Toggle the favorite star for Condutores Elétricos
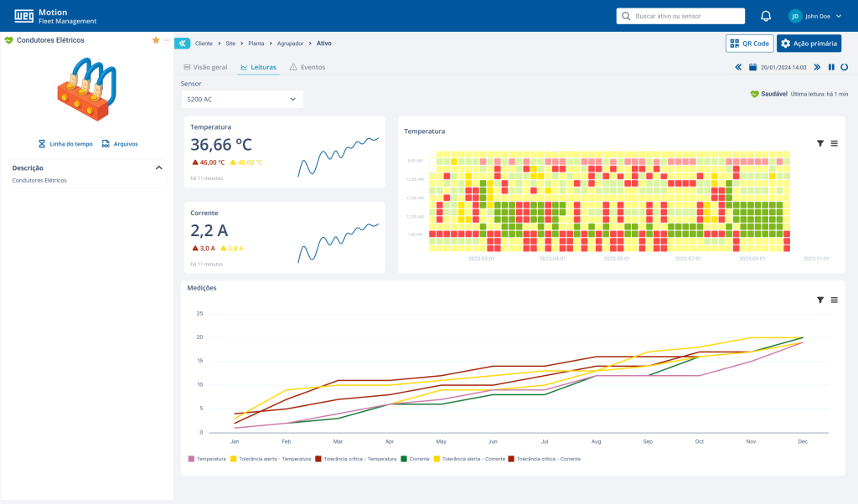This screenshot has width=858, height=504. (156, 40)
